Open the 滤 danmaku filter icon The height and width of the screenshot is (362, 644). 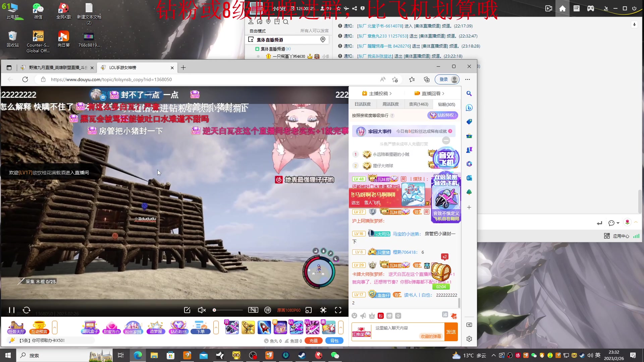pyautogui.click(x=445, y=315)
